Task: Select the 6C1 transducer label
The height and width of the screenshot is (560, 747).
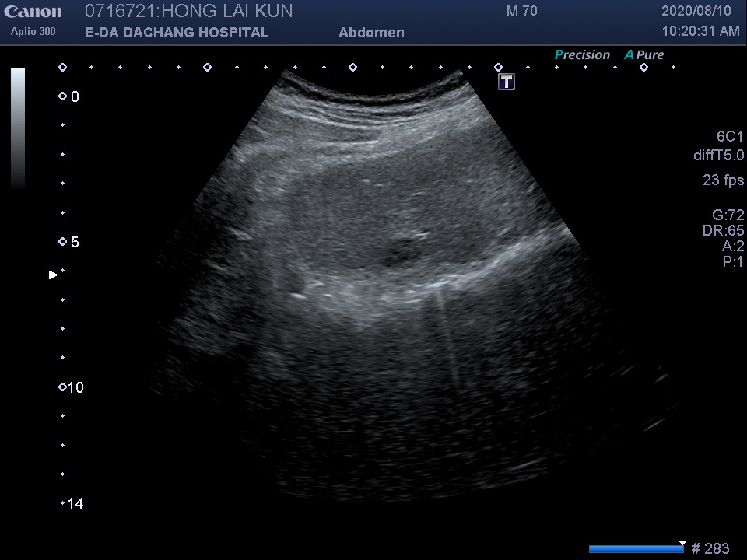Action: click(x=730, y=136)
